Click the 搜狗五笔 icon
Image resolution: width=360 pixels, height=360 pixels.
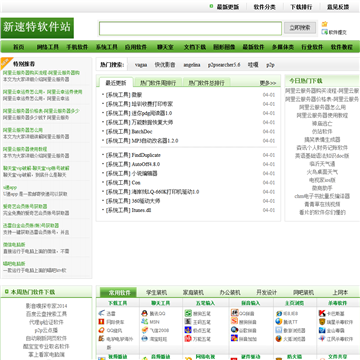pyautogui.click(x=188, y=313)
